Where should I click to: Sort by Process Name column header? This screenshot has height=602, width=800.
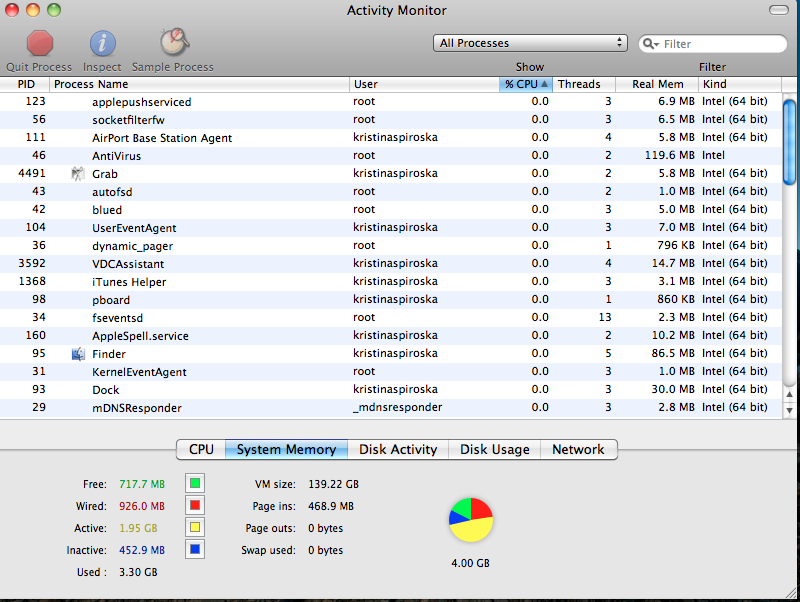tap(199, 84)
